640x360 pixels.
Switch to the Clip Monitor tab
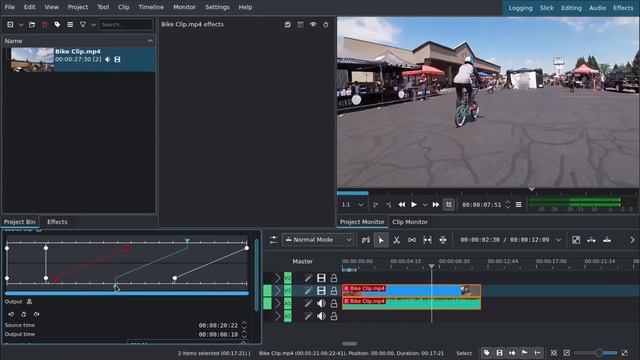click(410, 222)
